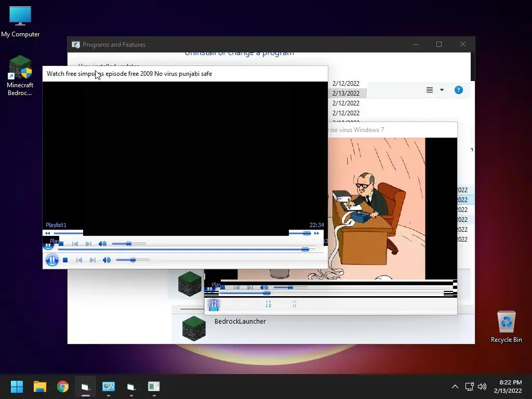Open network status in the system tray
The image size is (532, 399).
click(470, 387)
